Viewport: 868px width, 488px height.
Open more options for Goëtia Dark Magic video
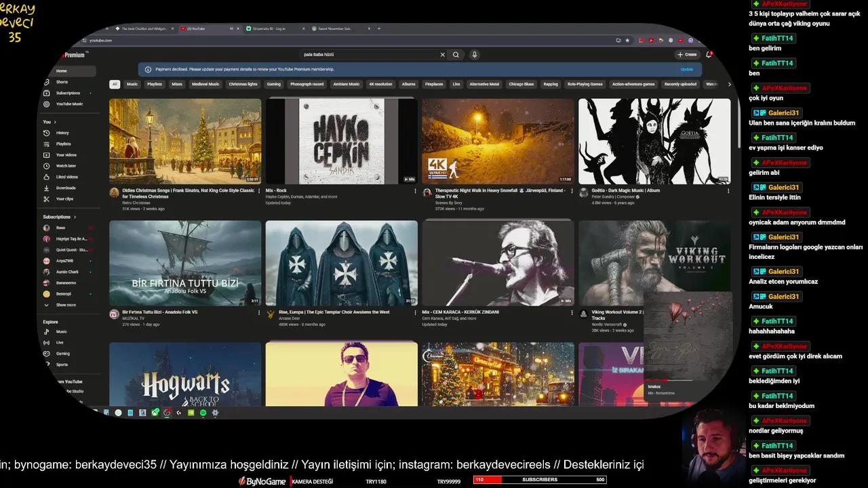[x=728, y=191]
